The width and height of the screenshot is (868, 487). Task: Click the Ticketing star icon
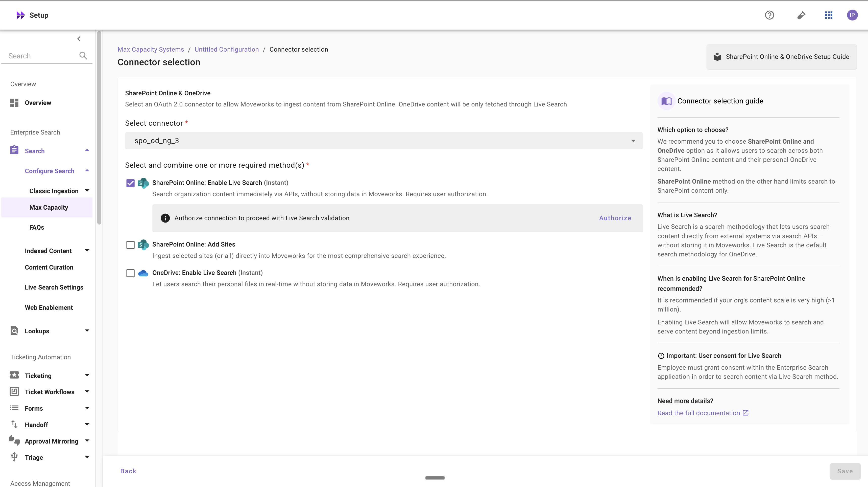coord(14,375)
